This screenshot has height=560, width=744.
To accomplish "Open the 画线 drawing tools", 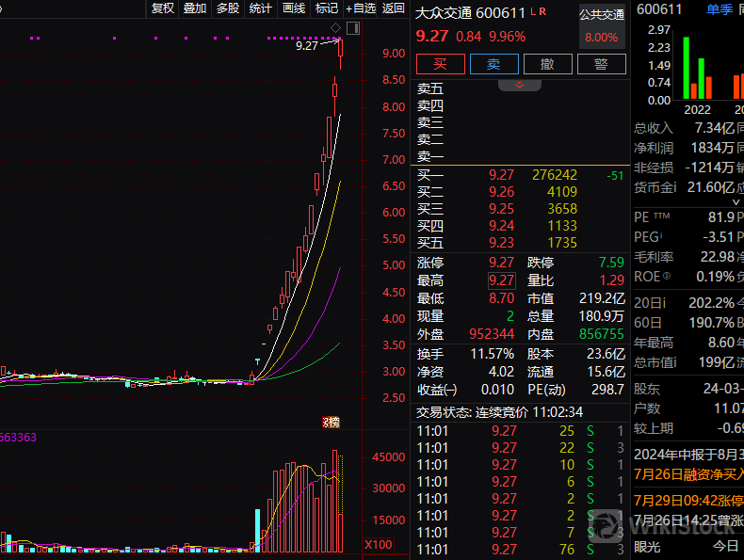I will click(x=294, y=8).
